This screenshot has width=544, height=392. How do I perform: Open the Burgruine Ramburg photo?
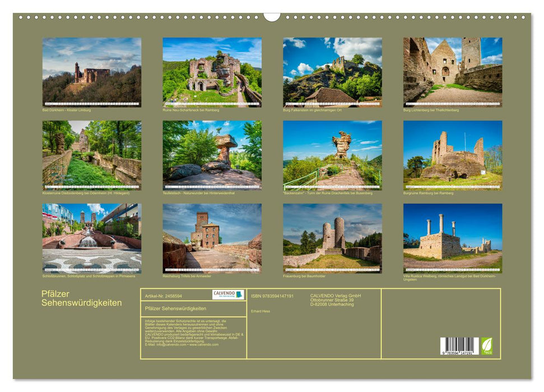tap(453, 155)
